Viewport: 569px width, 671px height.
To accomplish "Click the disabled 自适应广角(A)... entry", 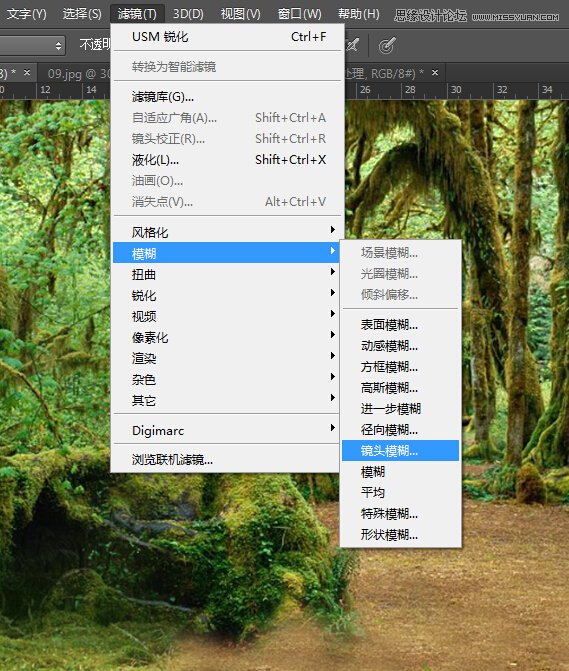I will coord(227,118).
